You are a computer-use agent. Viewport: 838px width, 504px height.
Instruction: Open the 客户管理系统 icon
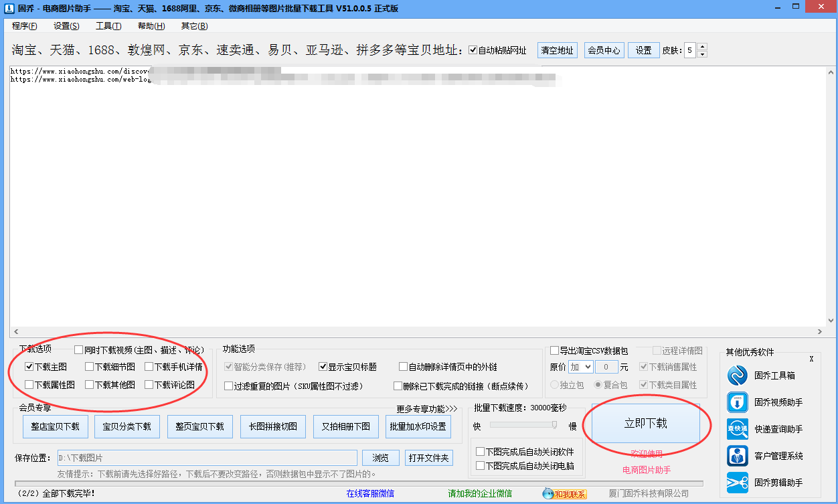(x=738, y=456)
